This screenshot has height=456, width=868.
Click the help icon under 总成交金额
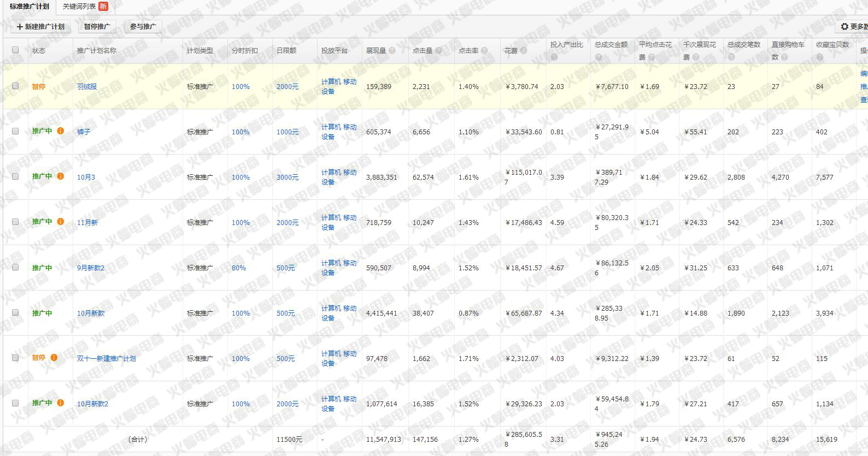pyautogui.click(x=599, y=57)
